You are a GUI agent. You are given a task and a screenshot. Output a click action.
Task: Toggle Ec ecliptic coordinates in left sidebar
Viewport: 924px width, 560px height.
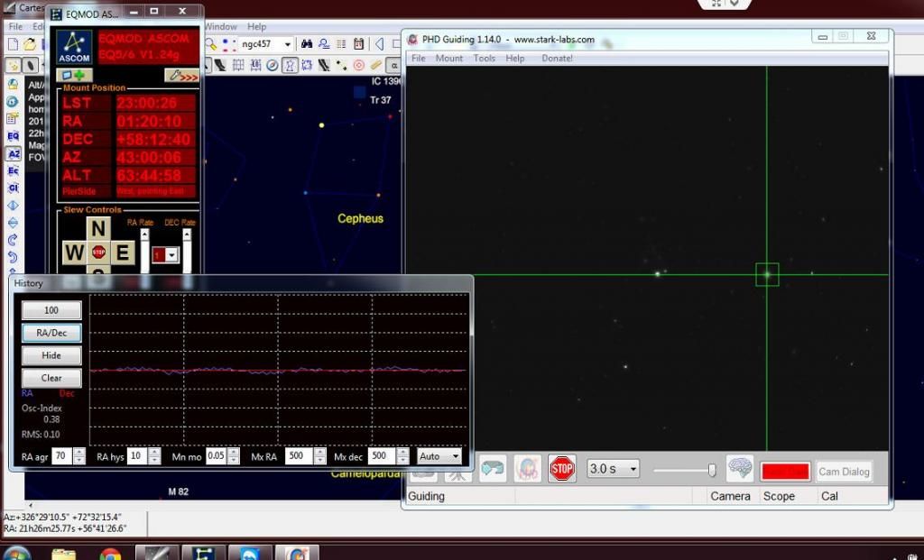pyautogui.click(x=13, y=170)
